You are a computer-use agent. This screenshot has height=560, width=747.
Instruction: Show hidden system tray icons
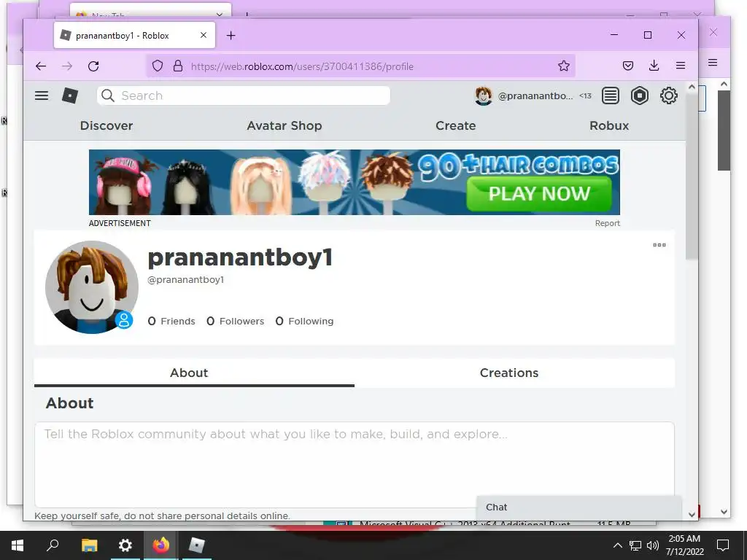[617, 545]
